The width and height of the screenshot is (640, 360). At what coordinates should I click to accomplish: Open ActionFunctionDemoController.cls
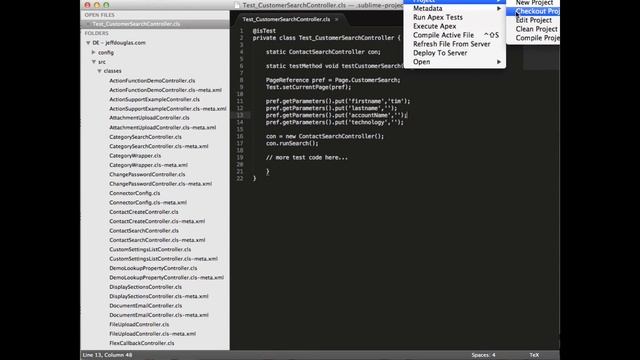[152, 81]
